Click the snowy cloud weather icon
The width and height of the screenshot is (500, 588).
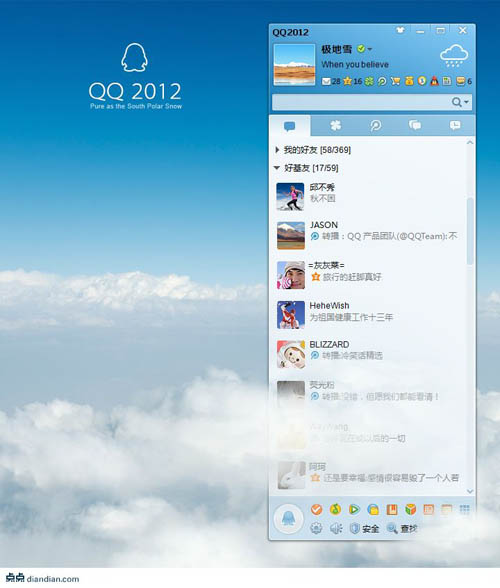coord(454,56)
